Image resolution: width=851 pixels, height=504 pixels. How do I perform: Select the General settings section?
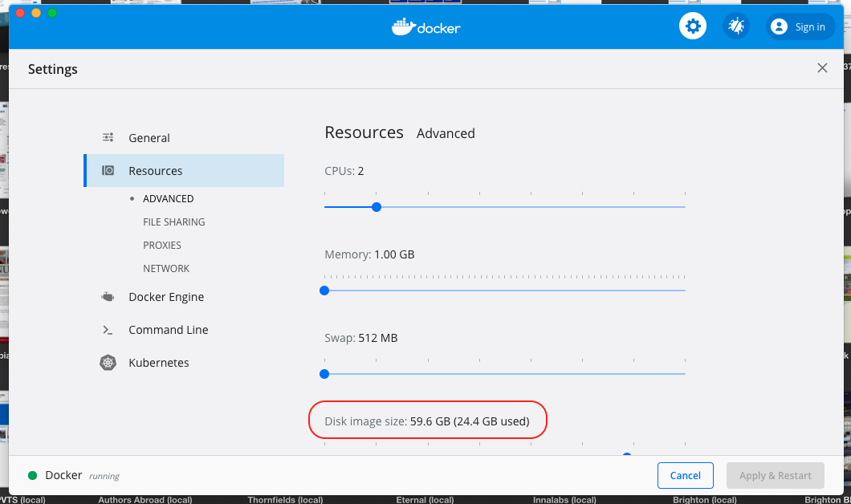pos(184,138)
